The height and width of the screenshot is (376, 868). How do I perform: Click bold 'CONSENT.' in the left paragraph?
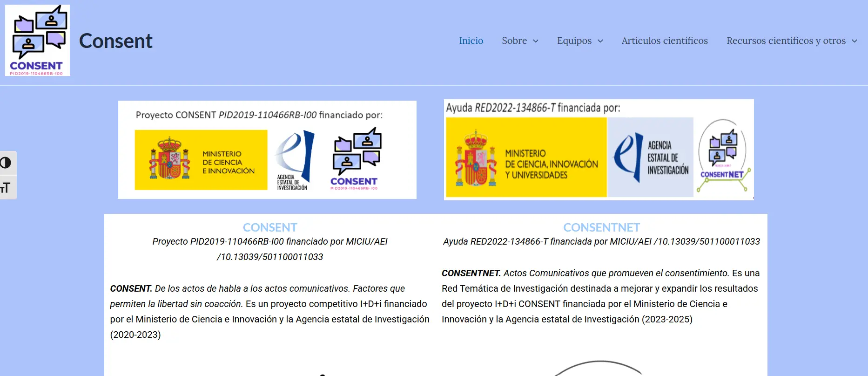click(131, 288)
